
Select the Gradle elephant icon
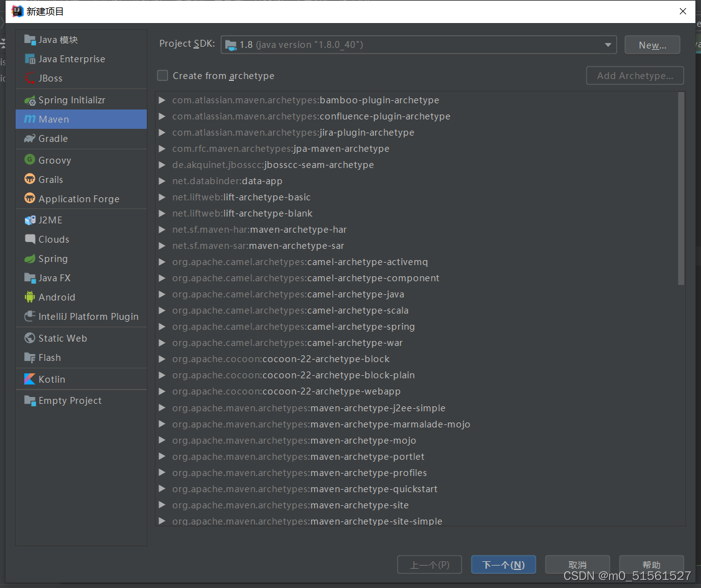pyautogui.click(x=30, y=139)
